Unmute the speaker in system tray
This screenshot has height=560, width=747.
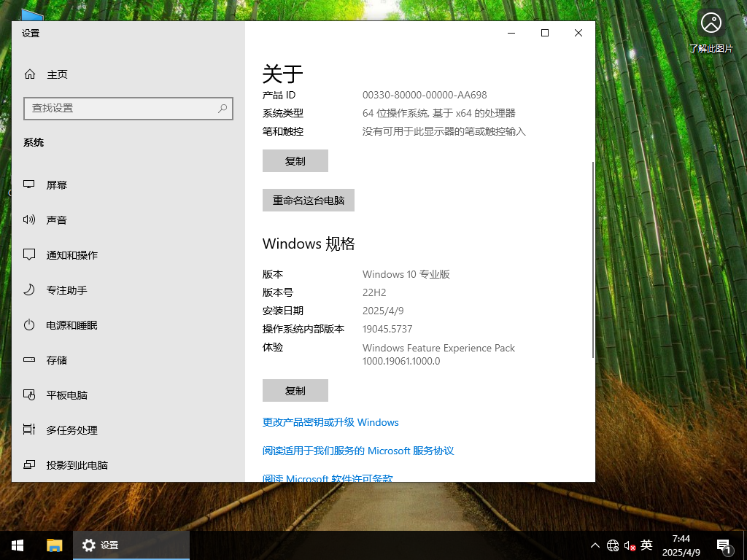point(628,545)
